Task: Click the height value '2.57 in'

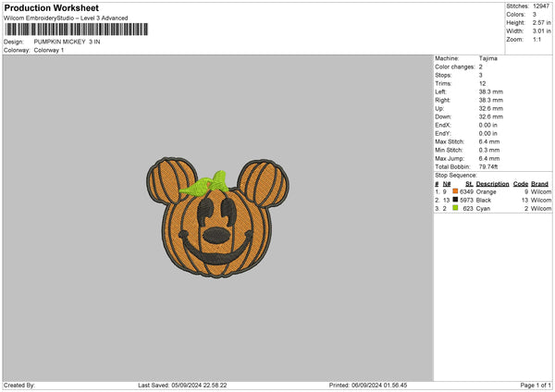Action: pos(541,22)
